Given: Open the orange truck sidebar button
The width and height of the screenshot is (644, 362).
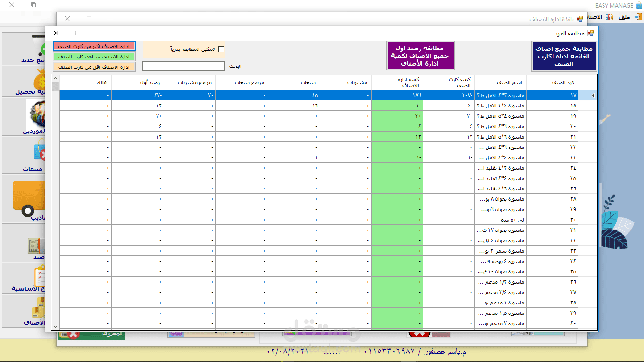Looking at the screenshot, I should point(24,198).
